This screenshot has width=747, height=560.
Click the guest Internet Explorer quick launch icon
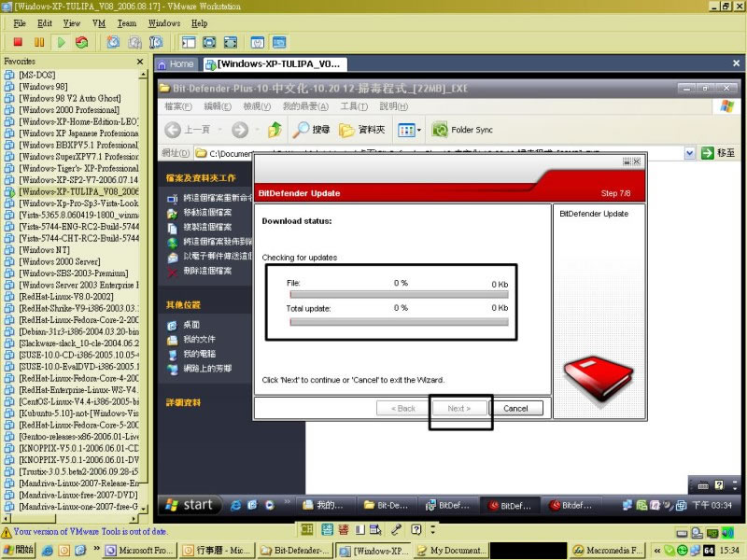point(235,505)
